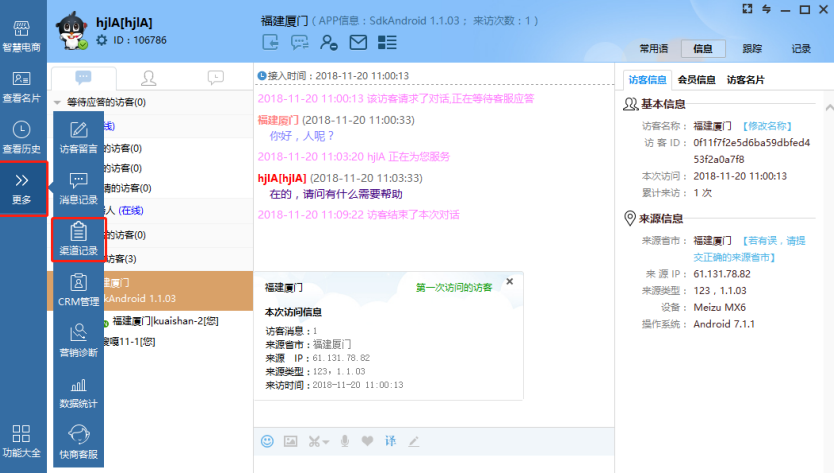
Task: Open 数据统计 from the popup menu
Action: click(78, 393)
